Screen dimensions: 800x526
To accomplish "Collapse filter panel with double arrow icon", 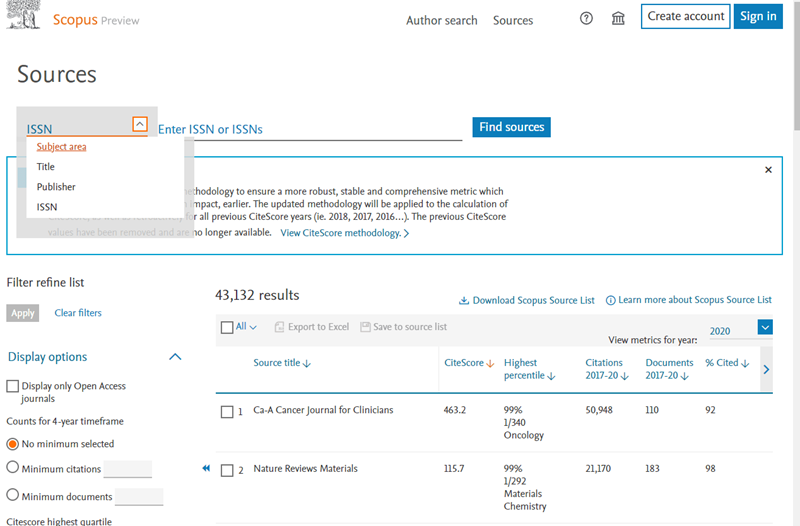I will [206, 468].
